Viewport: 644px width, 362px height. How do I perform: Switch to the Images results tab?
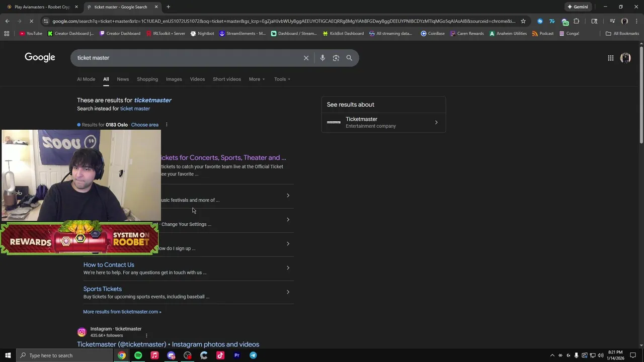coord(174,79)
